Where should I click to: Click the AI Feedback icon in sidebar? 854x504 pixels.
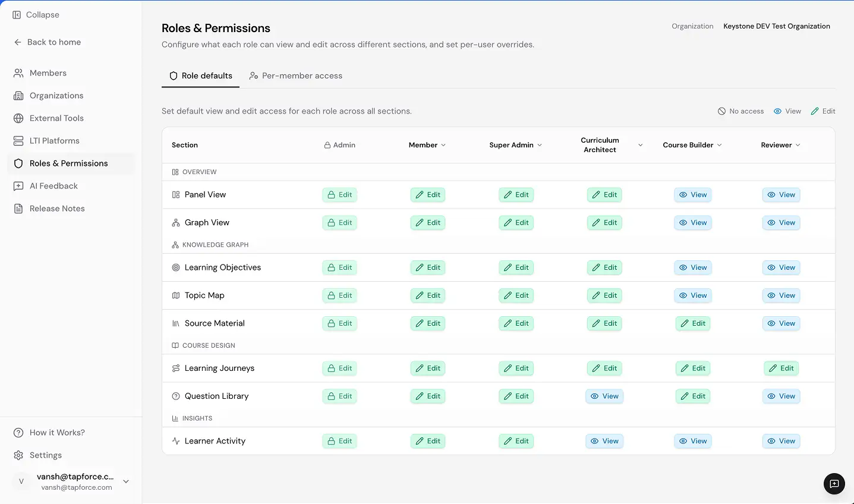pyautogui.click(x=18, y=186)
